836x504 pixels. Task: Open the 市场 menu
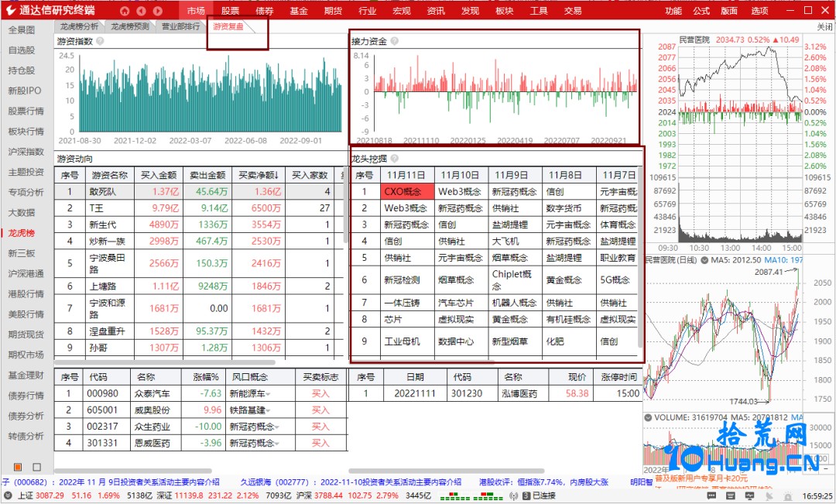(196, 11)
